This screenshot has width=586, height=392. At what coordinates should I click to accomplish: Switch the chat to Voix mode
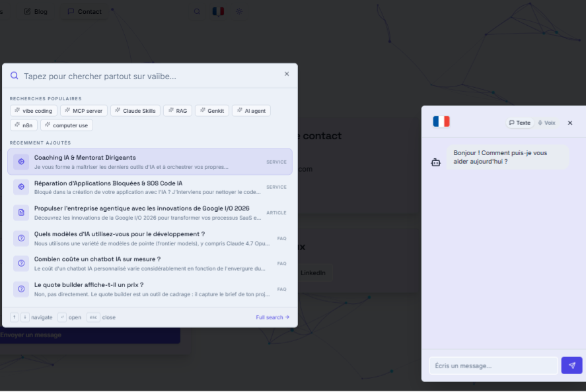tap(547, 123)
